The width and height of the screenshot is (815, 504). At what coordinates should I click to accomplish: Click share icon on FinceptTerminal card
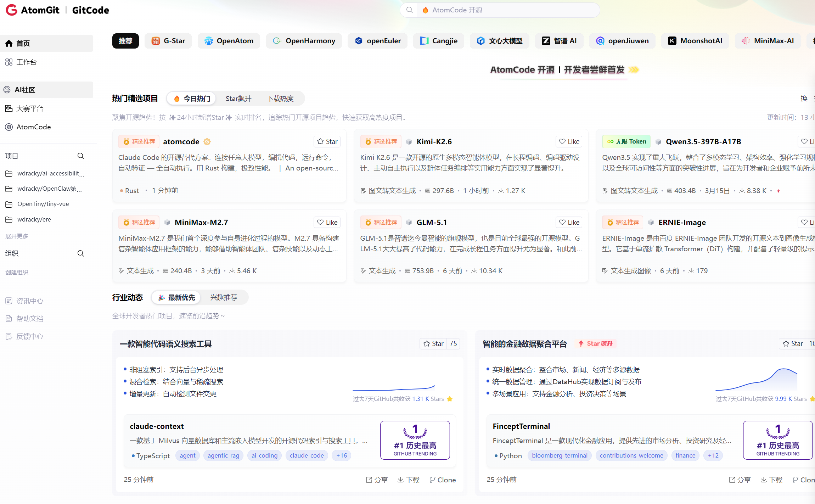(732, 480)
